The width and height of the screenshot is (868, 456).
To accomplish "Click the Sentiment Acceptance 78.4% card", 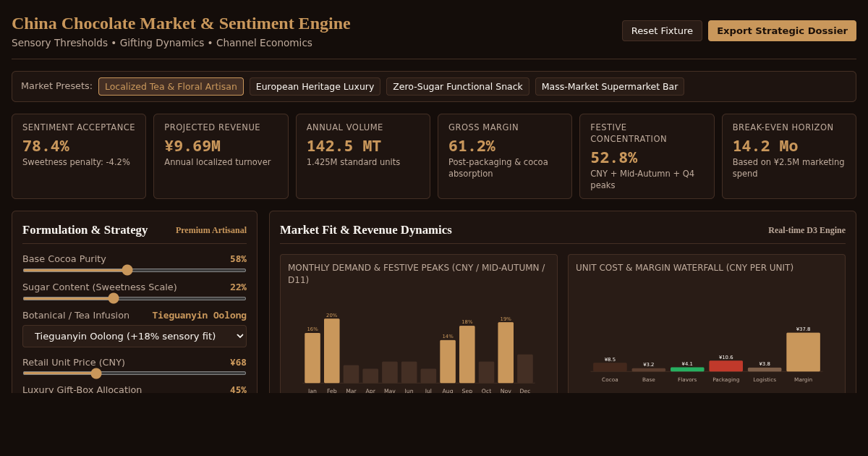I will 79,156.
